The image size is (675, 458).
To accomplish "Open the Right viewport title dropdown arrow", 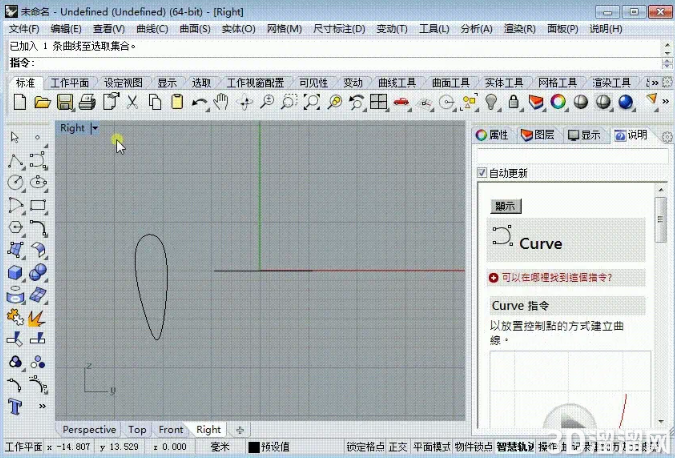I will [x=95, y=128].
